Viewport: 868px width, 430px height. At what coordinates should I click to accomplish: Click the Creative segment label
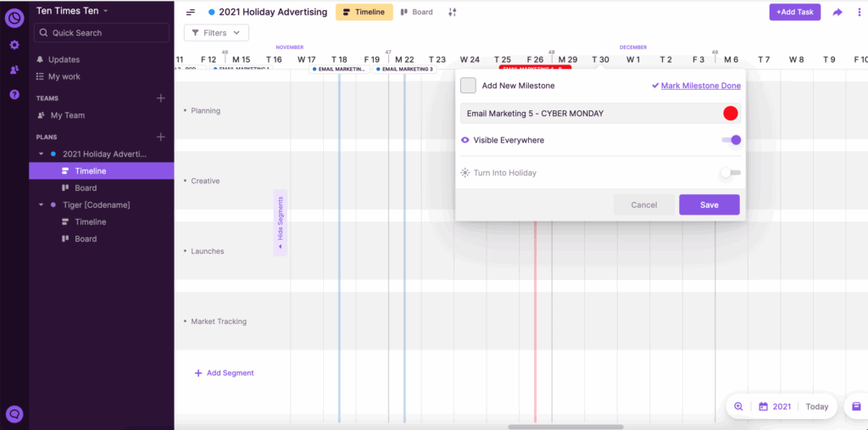coord(205,181)
